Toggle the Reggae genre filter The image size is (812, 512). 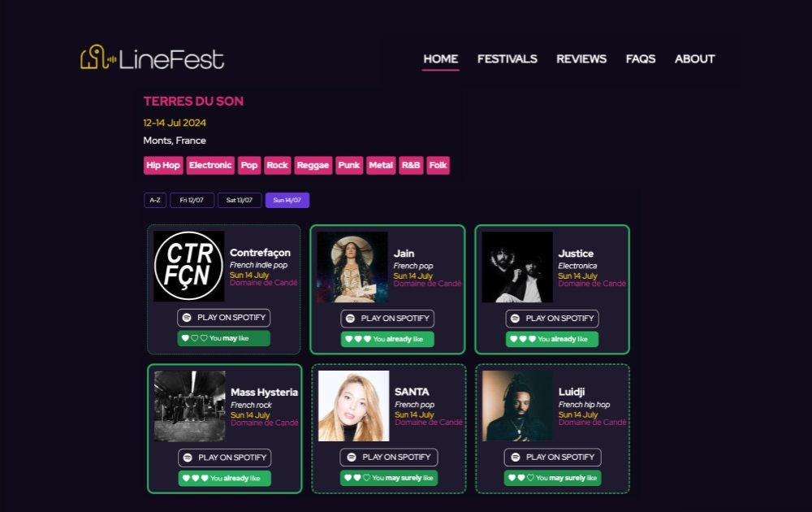313,165
